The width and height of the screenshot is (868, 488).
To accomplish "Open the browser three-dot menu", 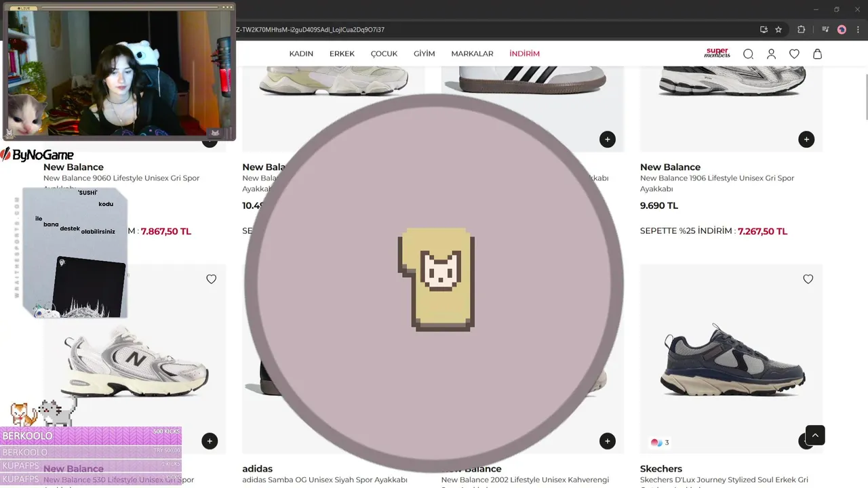I will (x=858, y=30).
